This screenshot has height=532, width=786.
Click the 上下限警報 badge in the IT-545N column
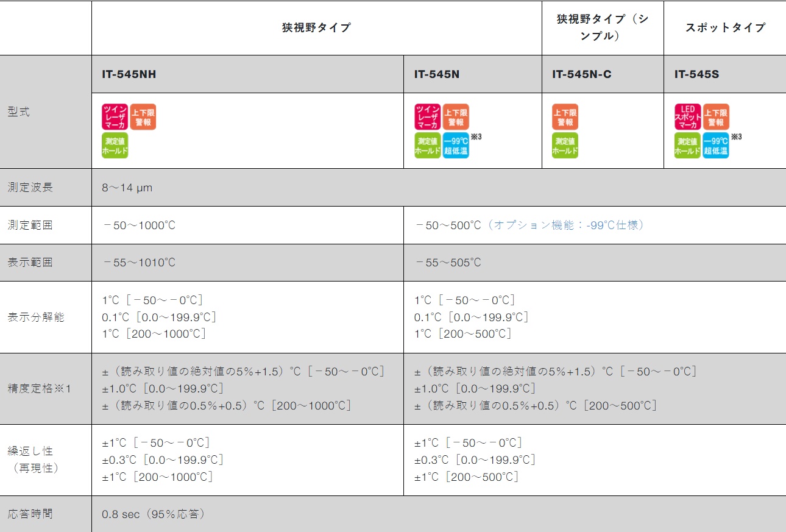click(x=456, y=117)
